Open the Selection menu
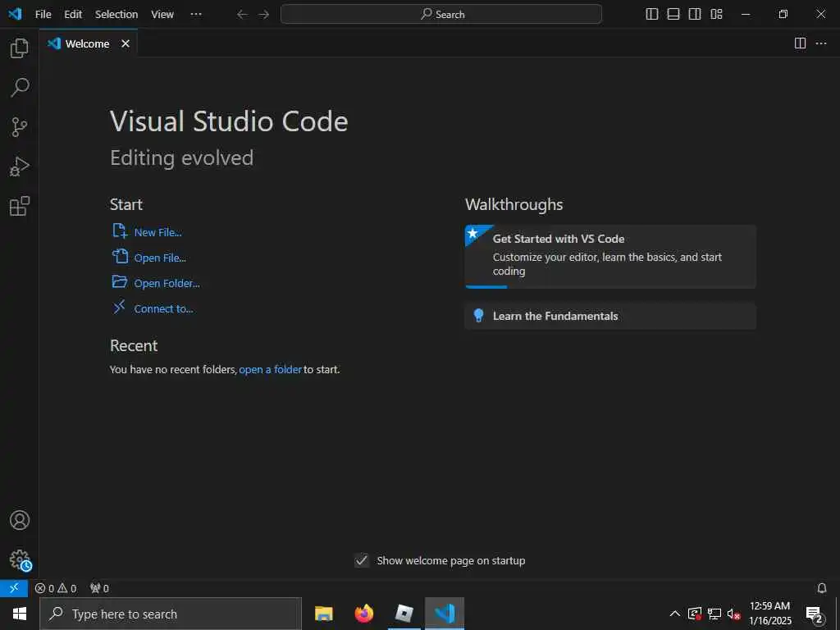The image size is (840, 630). click(x=116, y=15)
